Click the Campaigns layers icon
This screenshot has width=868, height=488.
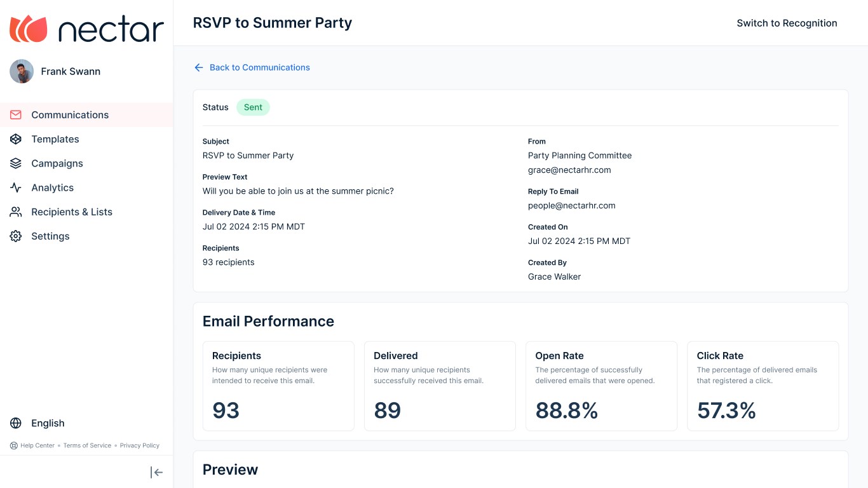16,163
